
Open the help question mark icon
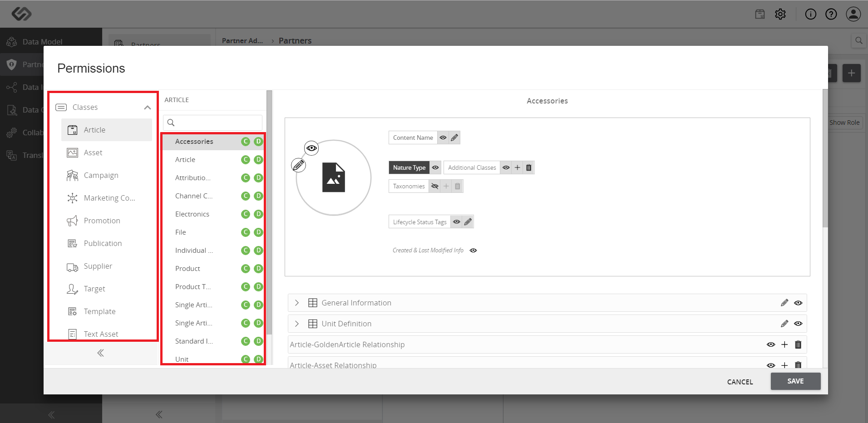point(831,14)
